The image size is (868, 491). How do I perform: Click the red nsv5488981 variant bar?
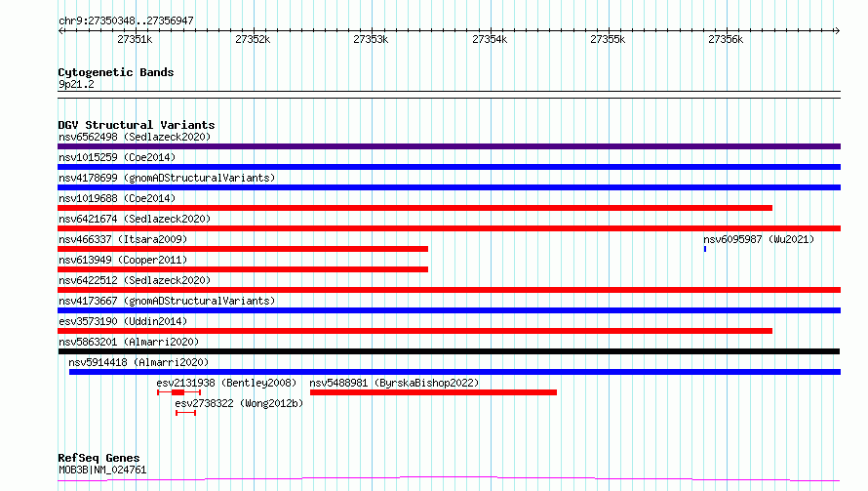(x=433, y=392)
